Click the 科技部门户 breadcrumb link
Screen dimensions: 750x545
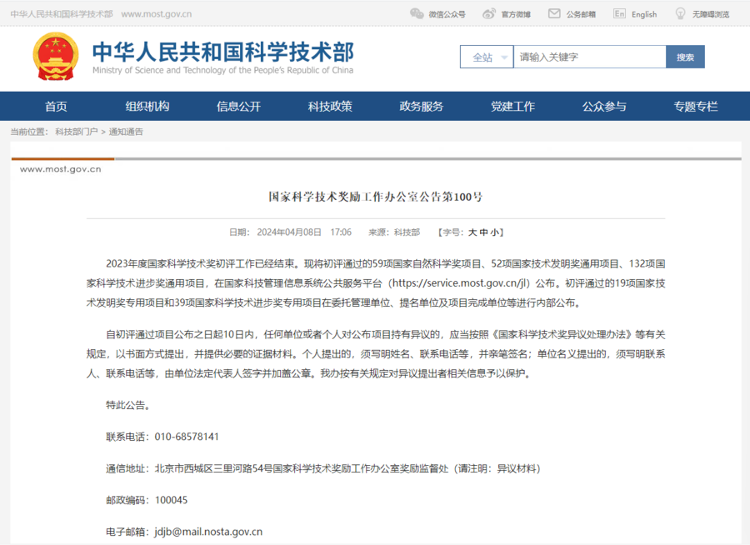point(77,132)
